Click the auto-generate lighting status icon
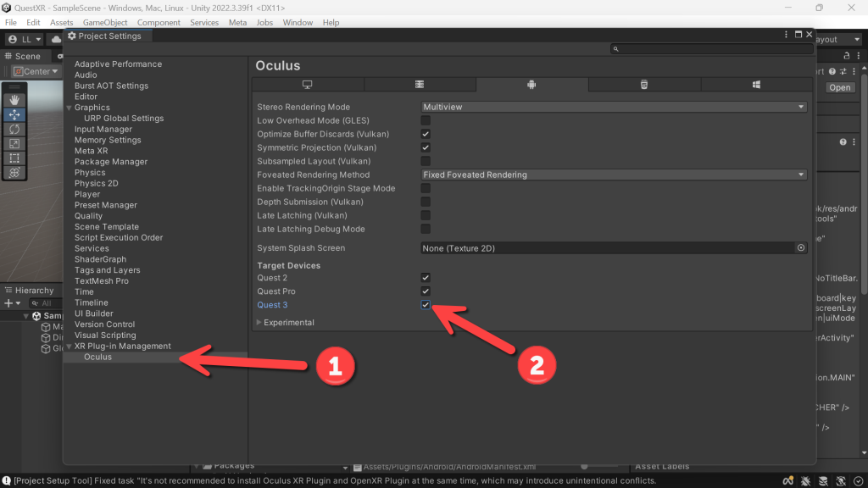The width and height of the screenshot is (868, 488). (x=841, y=481)
